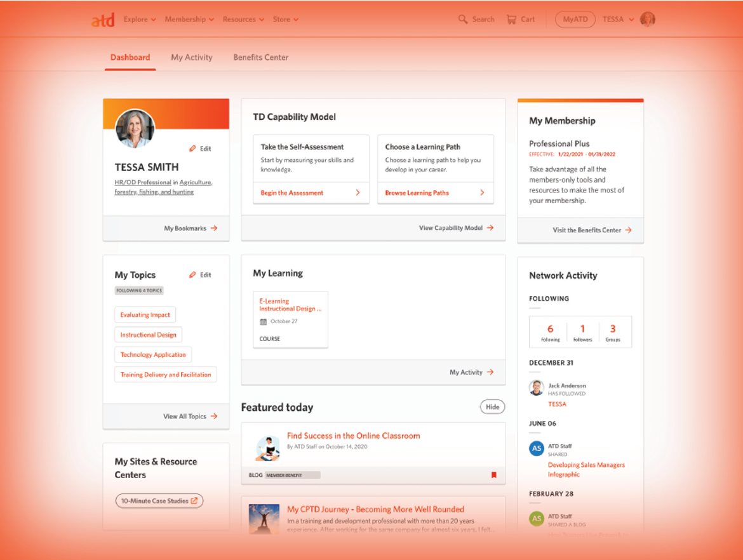Switch to the Dashboard tab
Screen dimensions: 743x560
[130, 57]
